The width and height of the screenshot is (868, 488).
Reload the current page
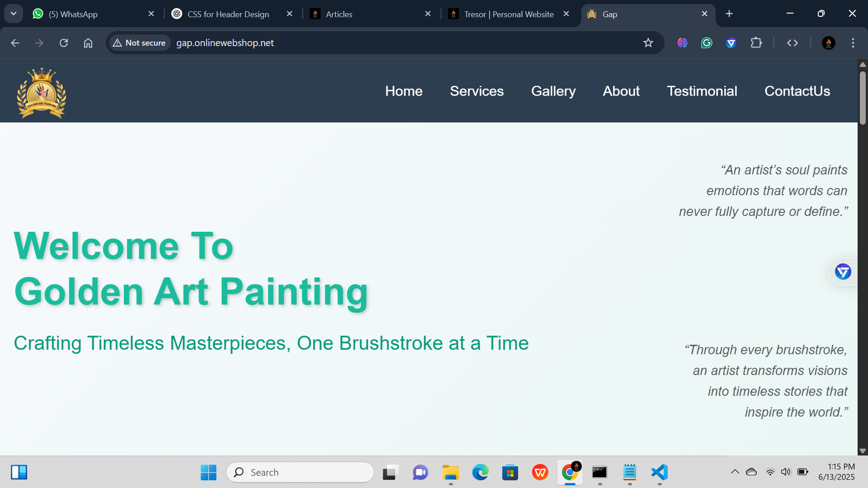[x=64, y=43]
